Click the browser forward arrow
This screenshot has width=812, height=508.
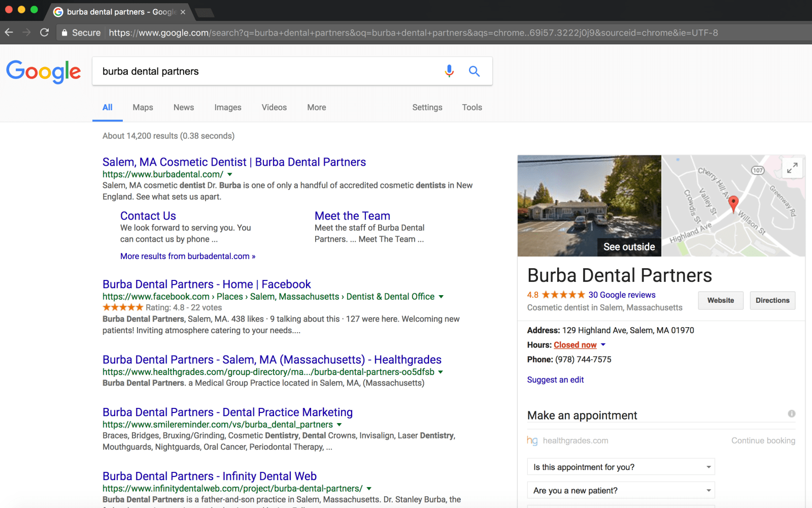click(26, 33)
